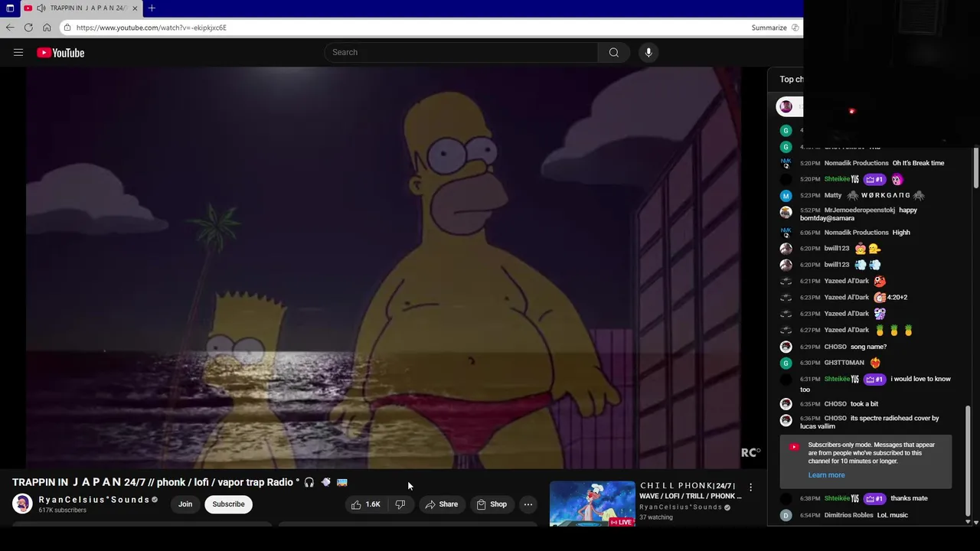Mute the tab via its speaker icon
This screenshot has height=551, width=980.
pos(41,8)
